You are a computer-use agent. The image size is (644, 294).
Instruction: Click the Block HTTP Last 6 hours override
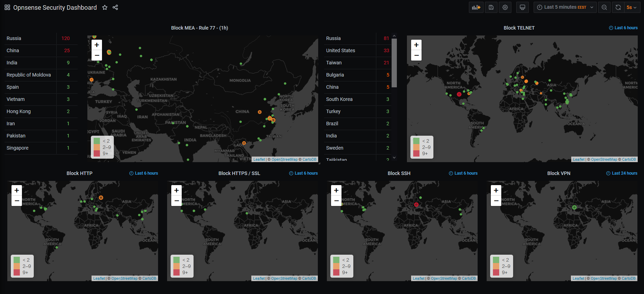(x=143, y=173)
